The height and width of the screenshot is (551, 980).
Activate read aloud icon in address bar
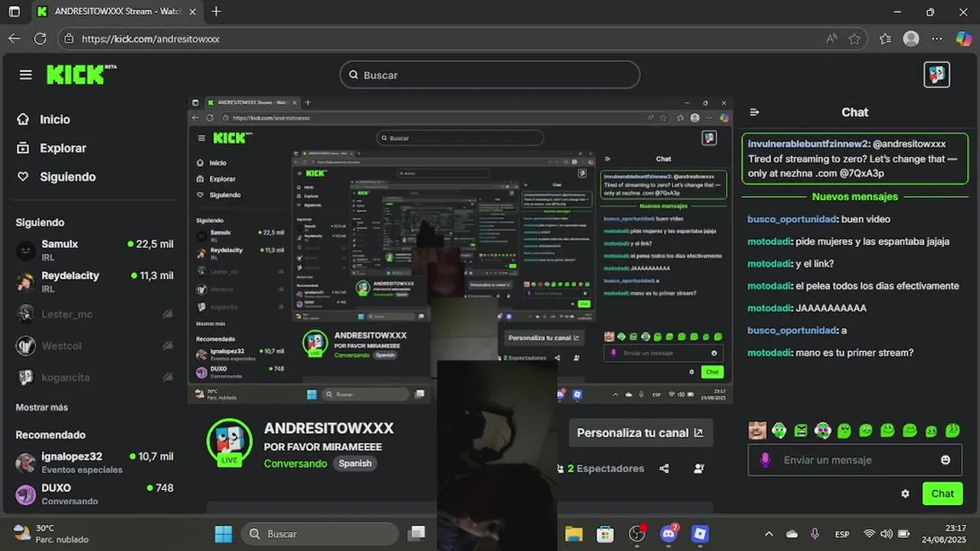[x=831, y=38]
